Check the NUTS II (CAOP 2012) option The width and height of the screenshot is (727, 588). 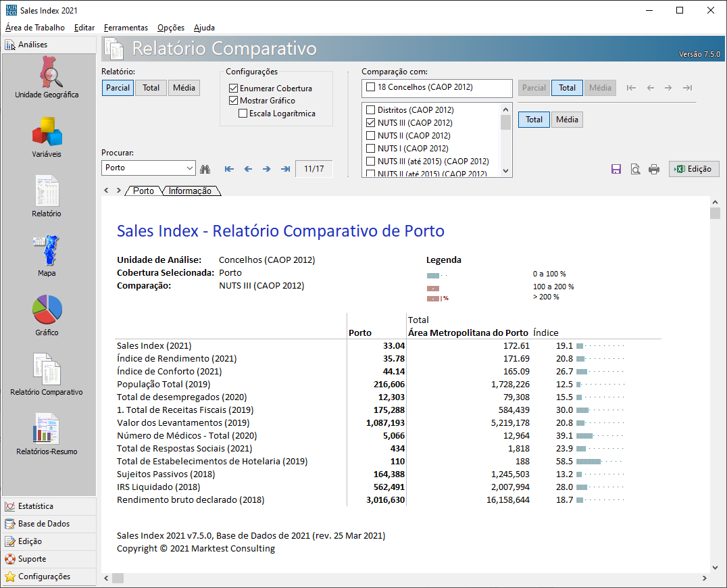click(370, 136)
